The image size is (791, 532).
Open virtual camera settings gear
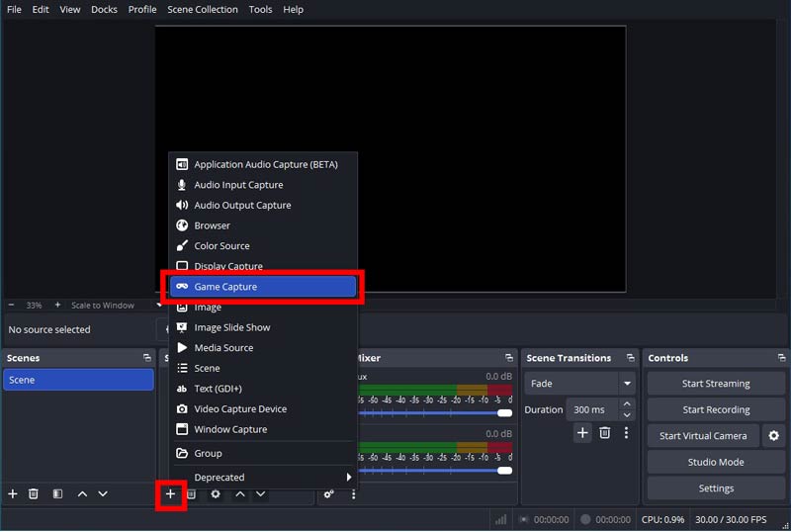[x=773, y=436]
